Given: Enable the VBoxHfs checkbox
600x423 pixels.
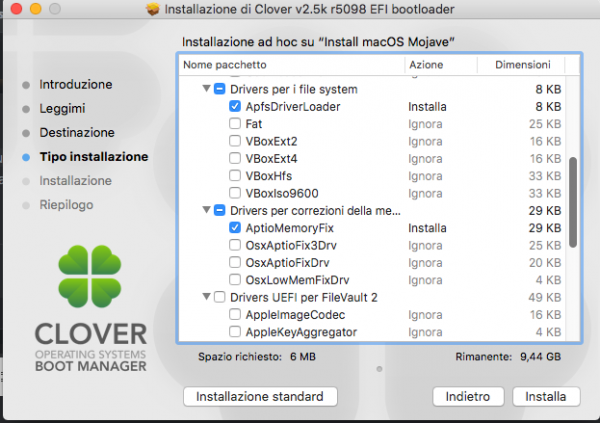Looking at the screenshot, I should click(x=235, y=176).
